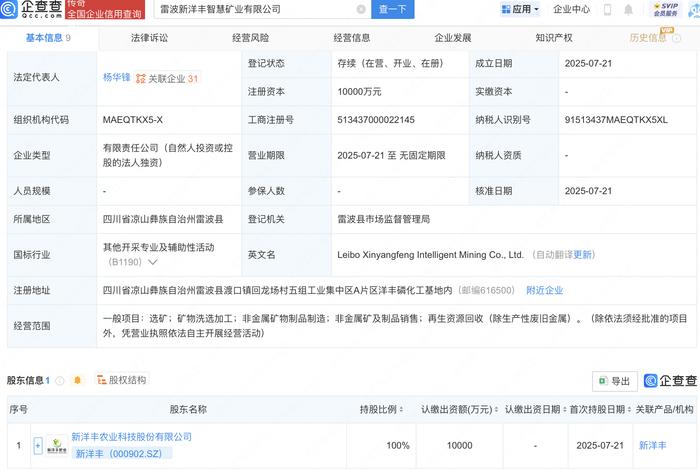Expand the 国标行业 B1190 chevron
This screenshot has height=471, width=700.
(x=153, y=262)
